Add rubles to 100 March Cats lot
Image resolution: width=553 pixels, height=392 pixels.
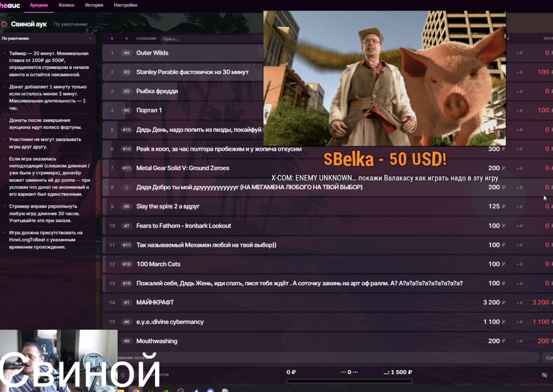[x=519, y=264]
